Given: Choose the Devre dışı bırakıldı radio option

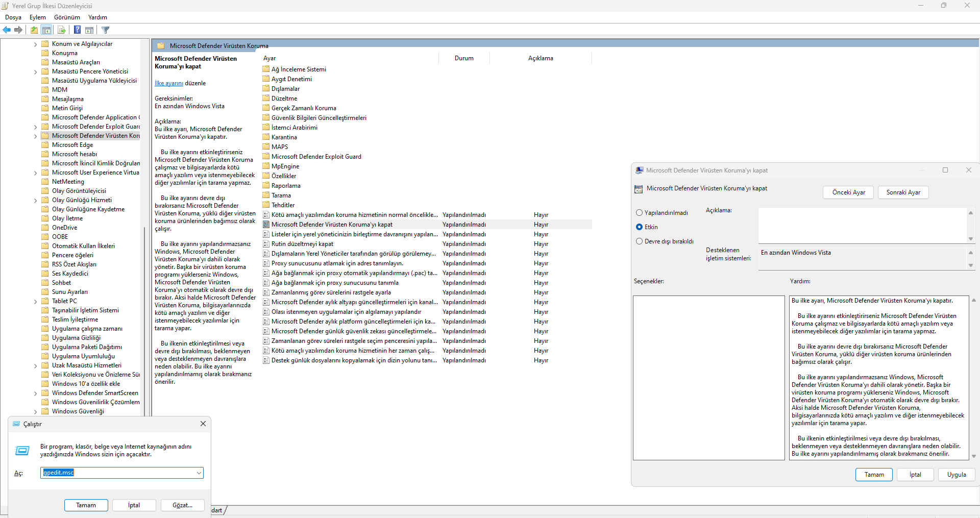Looking at the screenshot, I should [639, 241].
